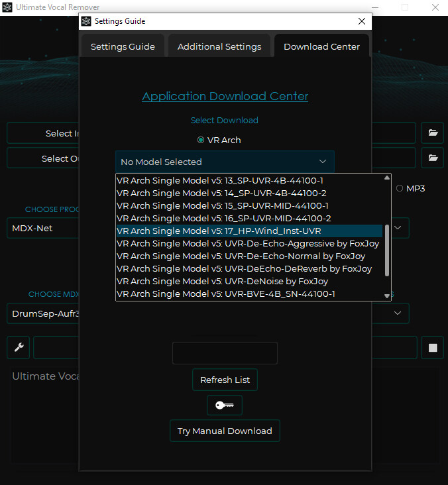Choose model 13_SP-UVR-4B-44100-1
Viewport: 448px width, 485px height.
(249, 180)
